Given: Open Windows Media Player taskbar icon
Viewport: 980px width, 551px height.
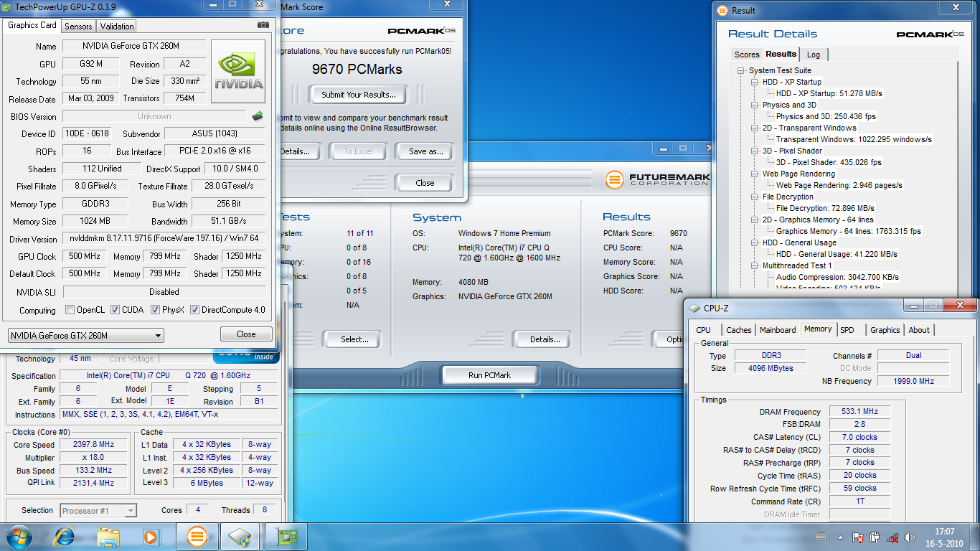Looking at the screenshot, I should point(151,536).
